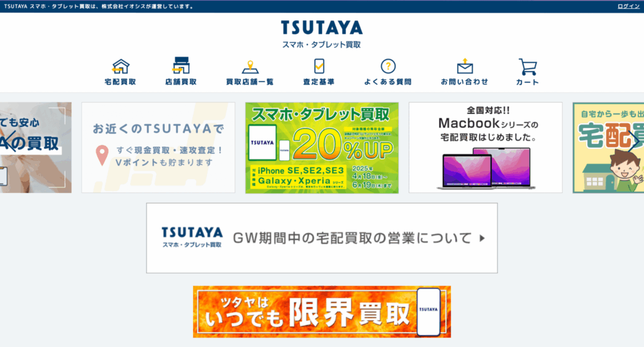The height and width of the screenshot is (347, 644).
Task: Show the previous carousel slide
Action: click(x=10, y=141)
